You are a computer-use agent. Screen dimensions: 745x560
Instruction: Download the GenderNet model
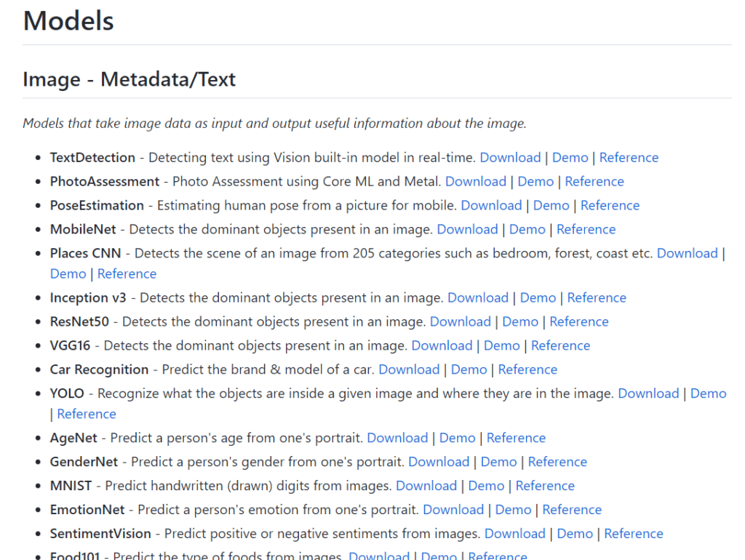click(x=439, y=462)
